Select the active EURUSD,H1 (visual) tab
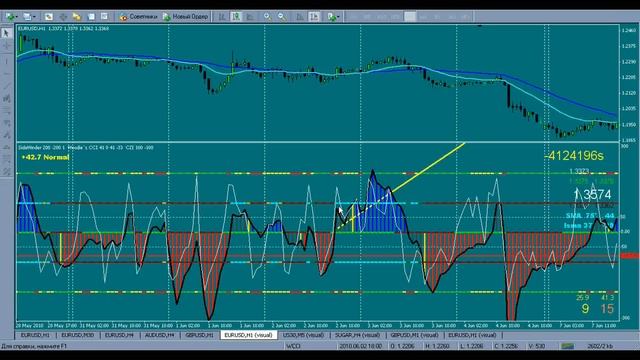640x360 pixels. pos(249,335)
